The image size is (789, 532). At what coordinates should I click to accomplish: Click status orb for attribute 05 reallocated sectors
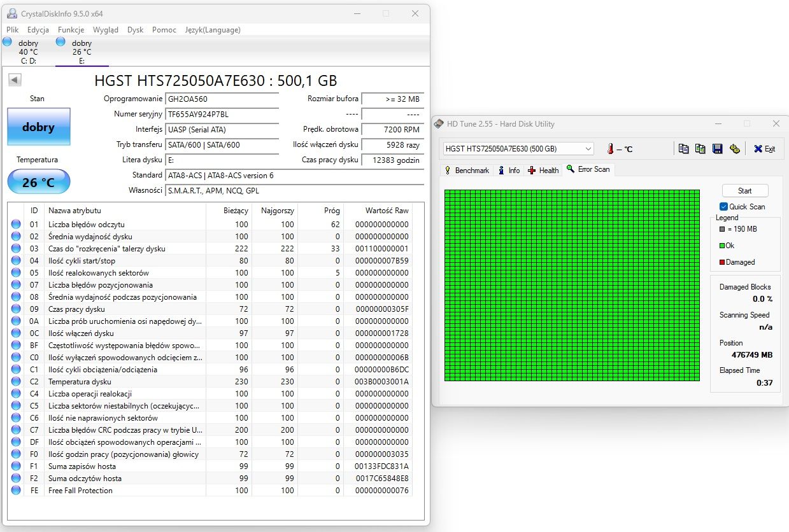click(x=16, y=272)
